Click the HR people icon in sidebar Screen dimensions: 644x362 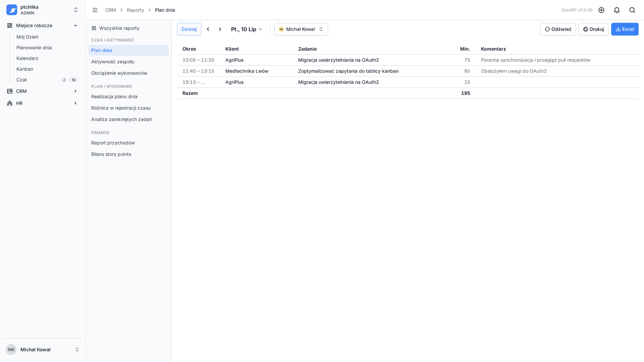(10, 103)
